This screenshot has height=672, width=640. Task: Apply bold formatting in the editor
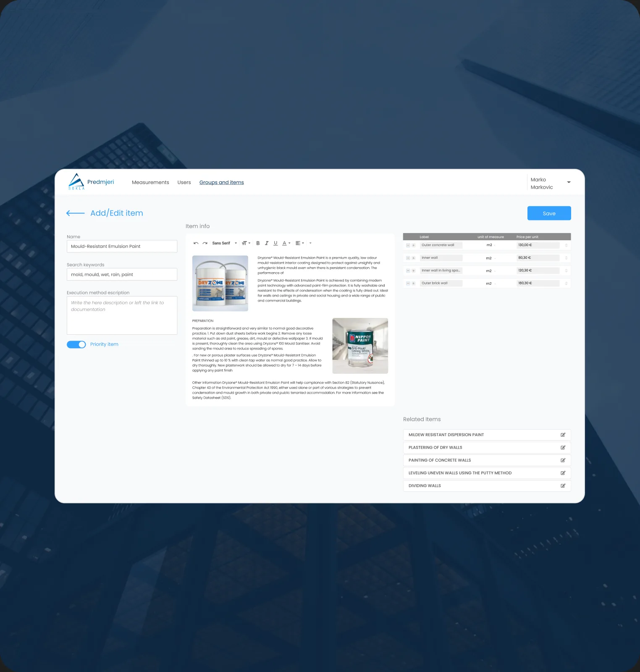click(258, 243)
